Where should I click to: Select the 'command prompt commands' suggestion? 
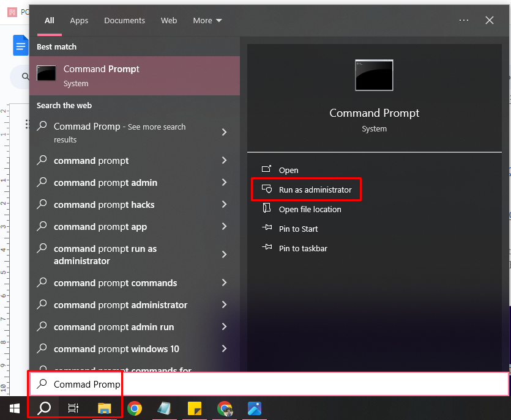click(x=135, y=283)
